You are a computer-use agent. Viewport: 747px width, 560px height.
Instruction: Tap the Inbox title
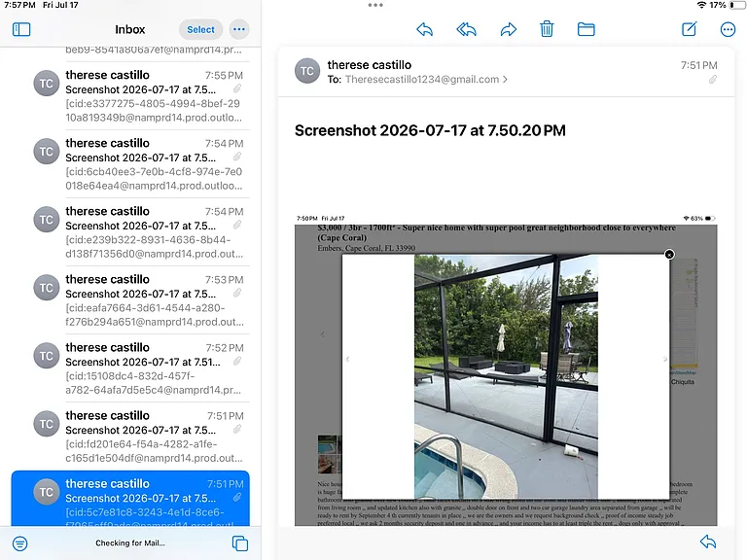(x=130, y=29)
